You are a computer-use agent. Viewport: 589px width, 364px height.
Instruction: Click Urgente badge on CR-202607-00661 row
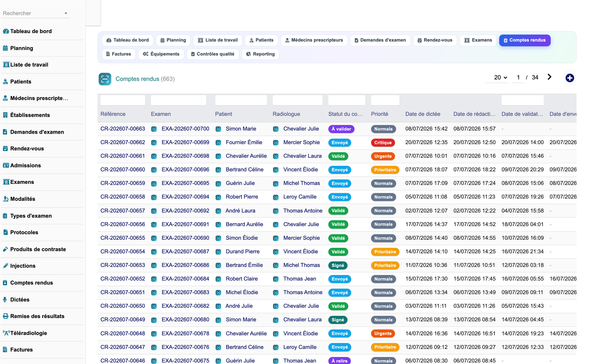tap(383, 156)
